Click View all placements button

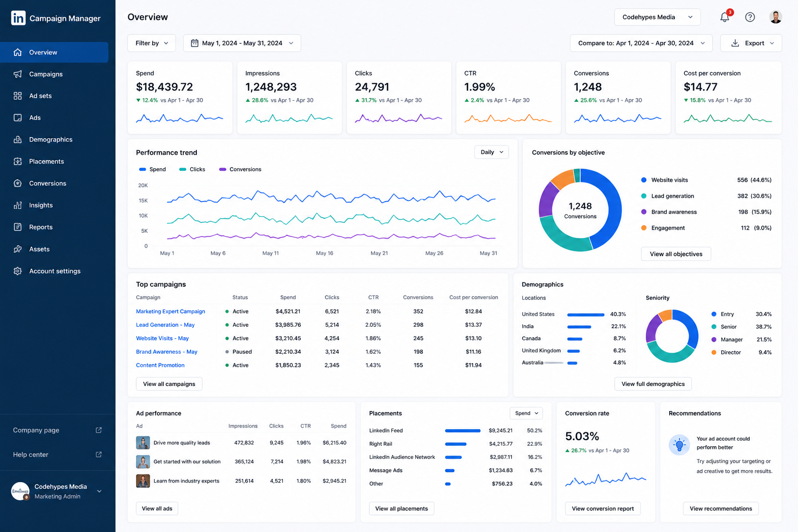(x=402, y=509)
